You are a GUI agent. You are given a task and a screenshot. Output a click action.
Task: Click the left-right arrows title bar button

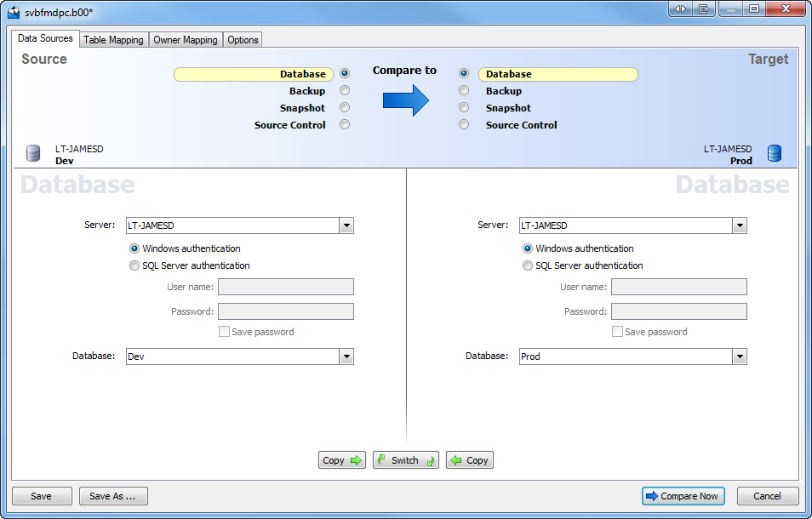(680, 9)
